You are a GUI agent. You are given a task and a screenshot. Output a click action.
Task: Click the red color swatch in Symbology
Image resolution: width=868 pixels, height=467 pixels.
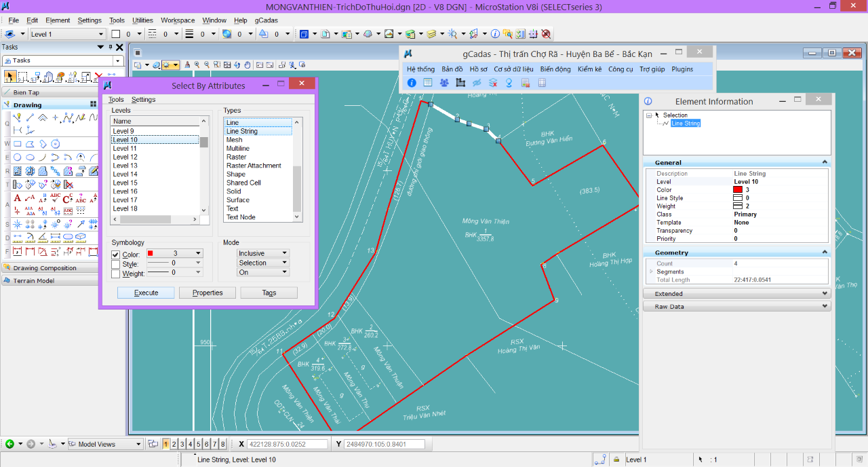point(151,253)
